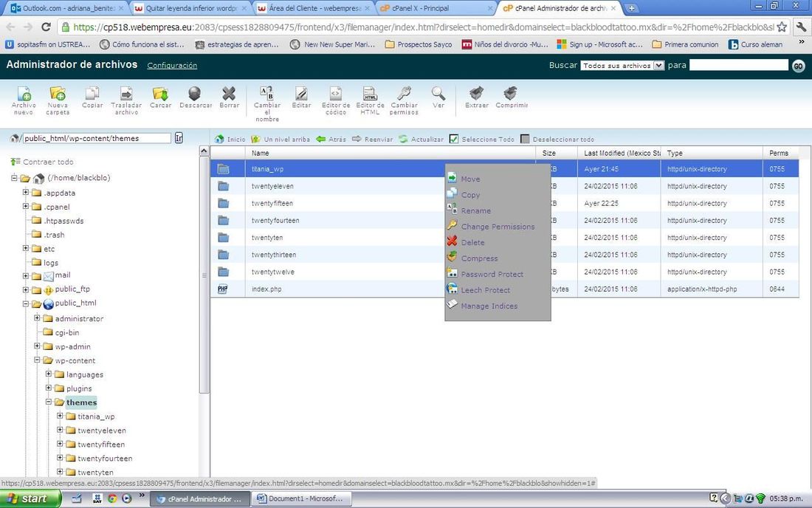Viewport: 812px width, 508px height.
Task: Expand the etc folder tree node
Action: [25, 248]
